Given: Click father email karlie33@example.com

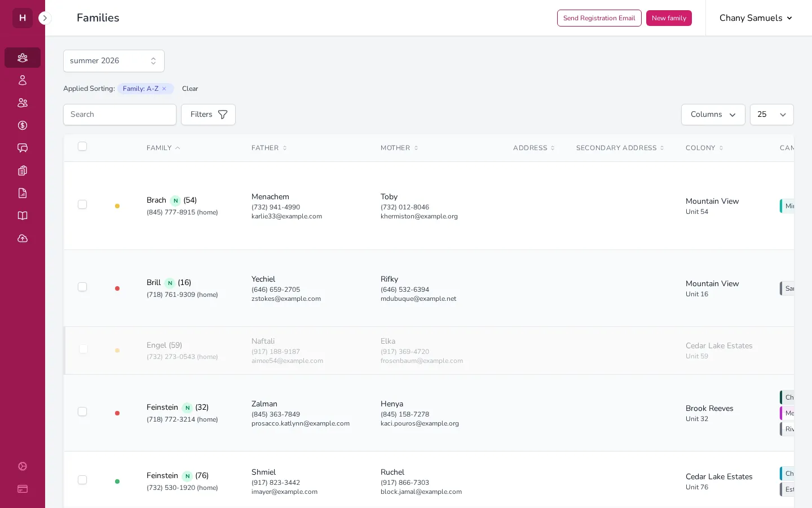Looking at the screenshot, I should pos(286,216).
